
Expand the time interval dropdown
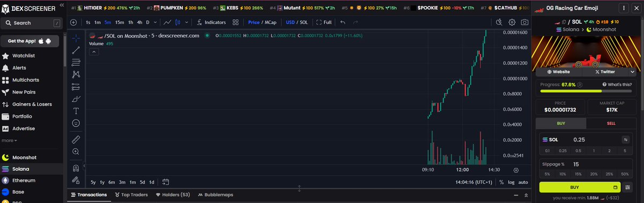pos(155,22)
